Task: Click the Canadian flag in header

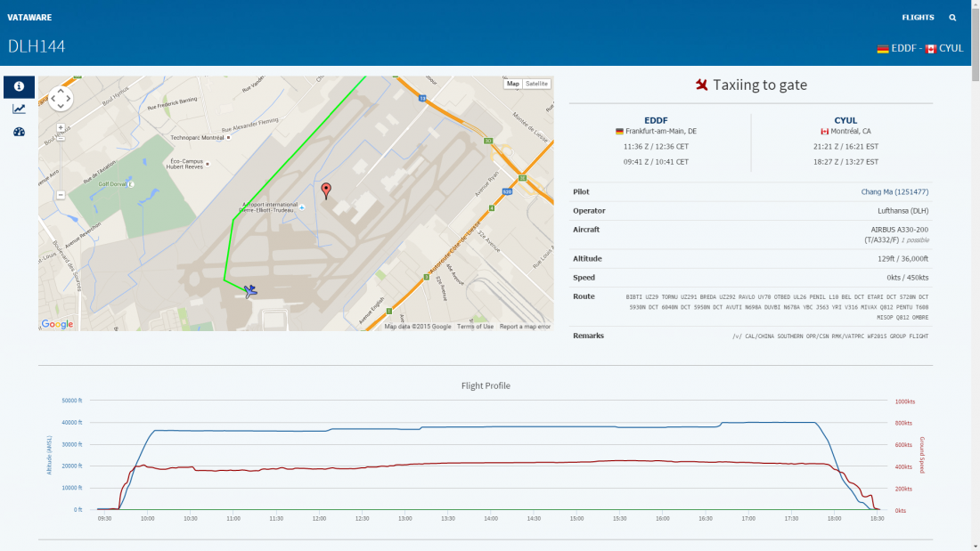Action: 931,49
